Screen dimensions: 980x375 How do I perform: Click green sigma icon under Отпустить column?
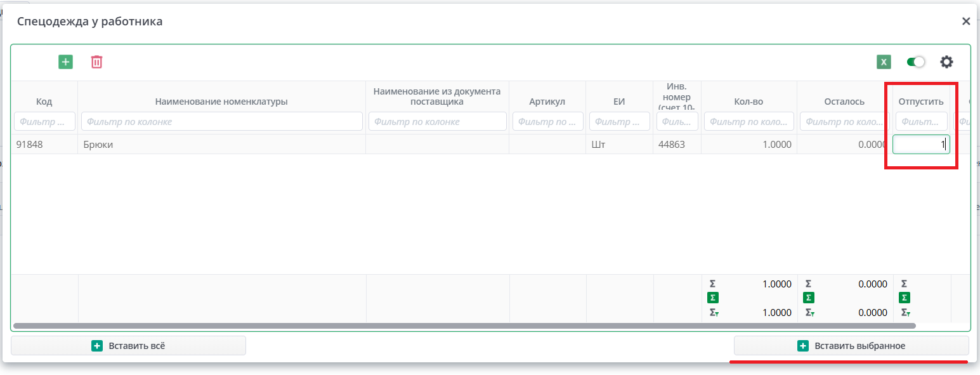pos(905,298)
